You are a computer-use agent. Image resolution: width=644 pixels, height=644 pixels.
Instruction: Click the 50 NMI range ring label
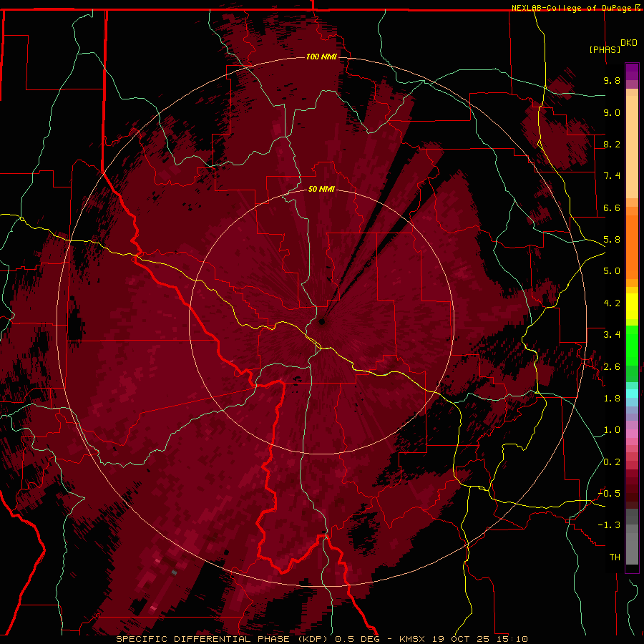pyautogui.click(x=321, y=189)
